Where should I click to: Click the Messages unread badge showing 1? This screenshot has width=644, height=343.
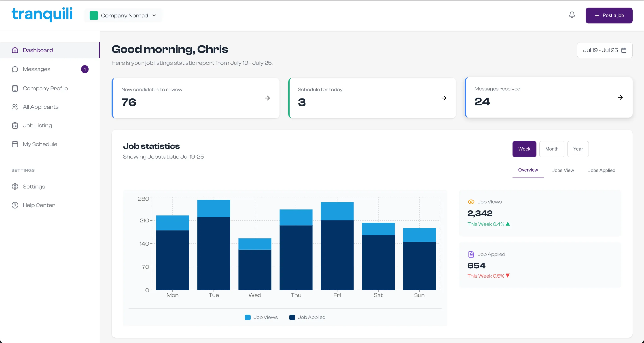pos(85,69)
